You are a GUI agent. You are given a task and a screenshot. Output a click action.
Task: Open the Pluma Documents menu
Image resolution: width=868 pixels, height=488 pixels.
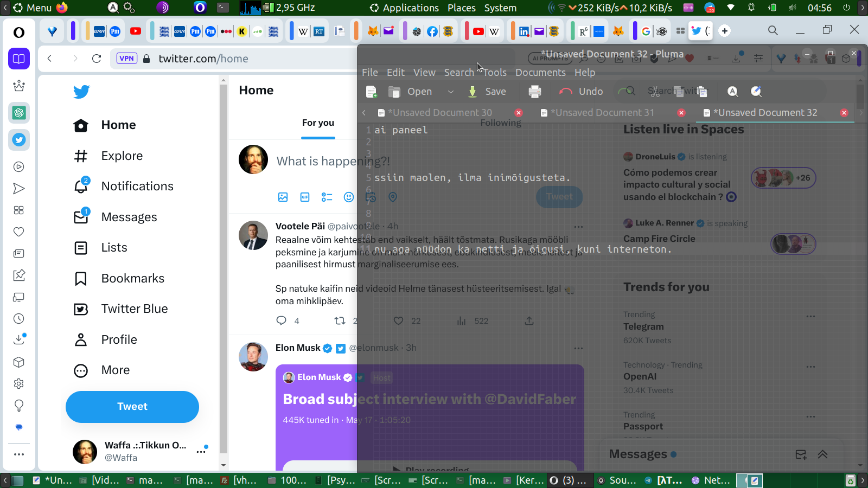click(x=540, y=73)
